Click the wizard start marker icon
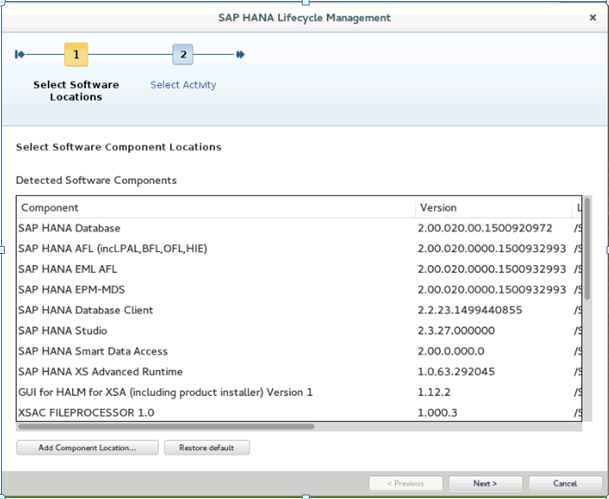Screen dimensions: 609x499 (x=19, y=55)
